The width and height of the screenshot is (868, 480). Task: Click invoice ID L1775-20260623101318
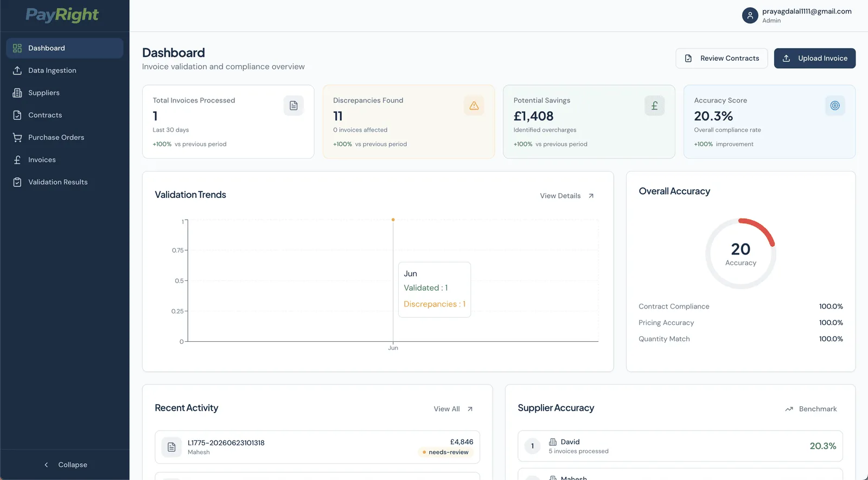[x=226, y=443]
